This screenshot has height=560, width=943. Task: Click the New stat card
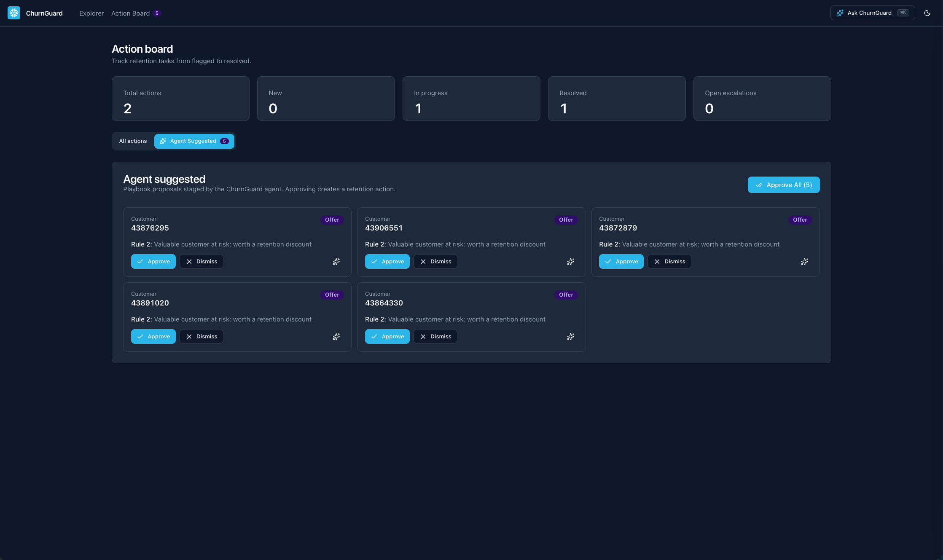pyautogui.click(x=326, y=99)
